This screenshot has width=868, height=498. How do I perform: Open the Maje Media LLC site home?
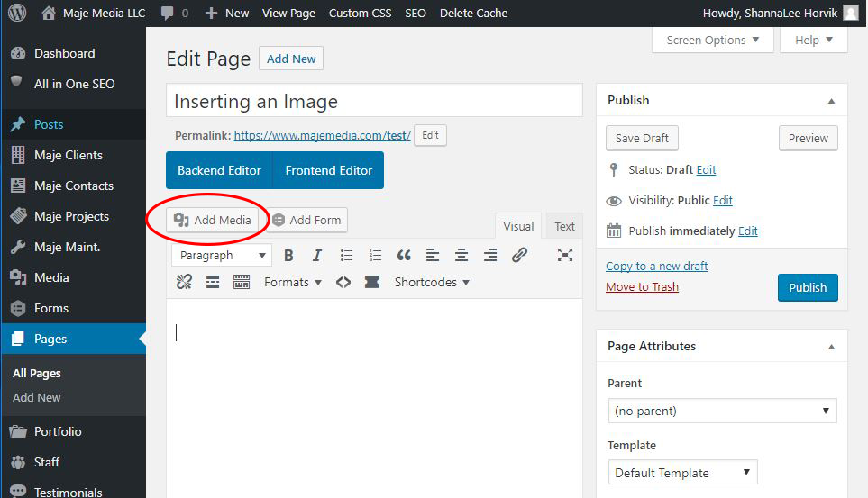click(x=94, y=13)
